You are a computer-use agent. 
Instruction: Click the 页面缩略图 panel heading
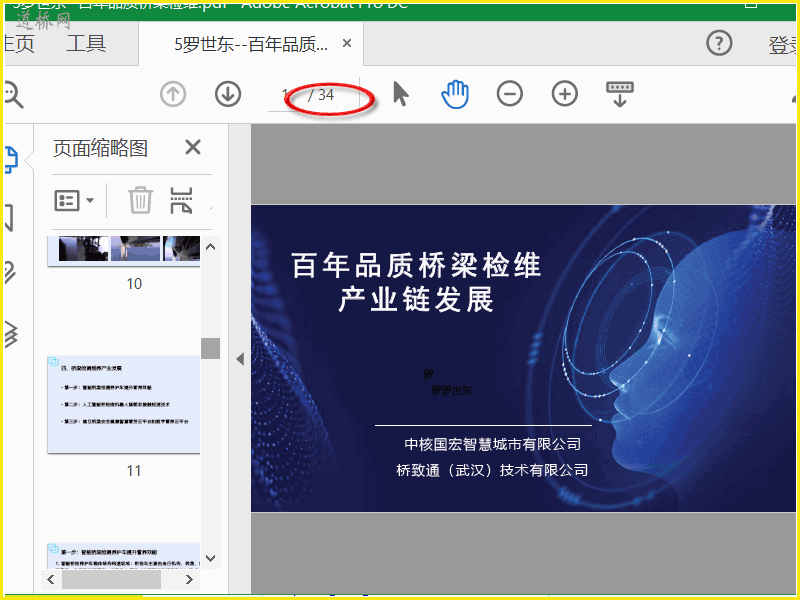point(101,148)
